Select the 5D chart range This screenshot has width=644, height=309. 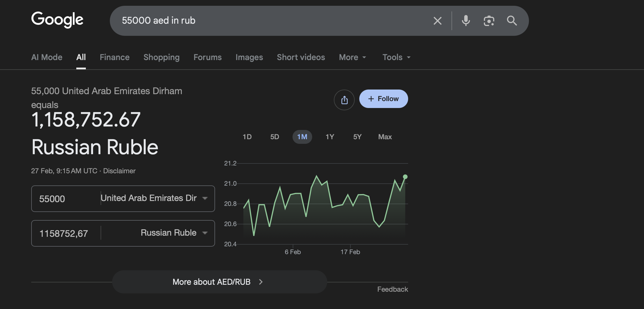tap(275, 137)
